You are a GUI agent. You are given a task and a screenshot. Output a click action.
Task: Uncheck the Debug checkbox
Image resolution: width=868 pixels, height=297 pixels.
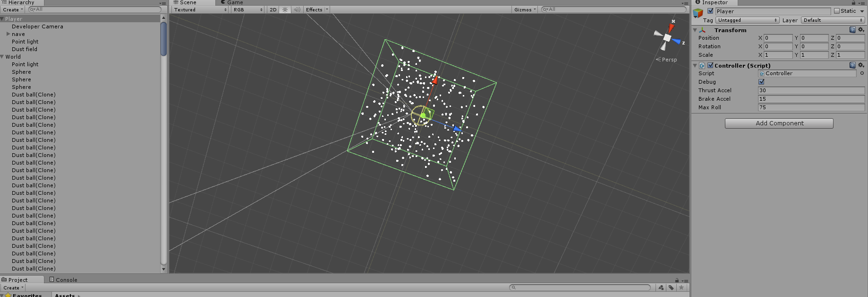[x=761, y=82]
